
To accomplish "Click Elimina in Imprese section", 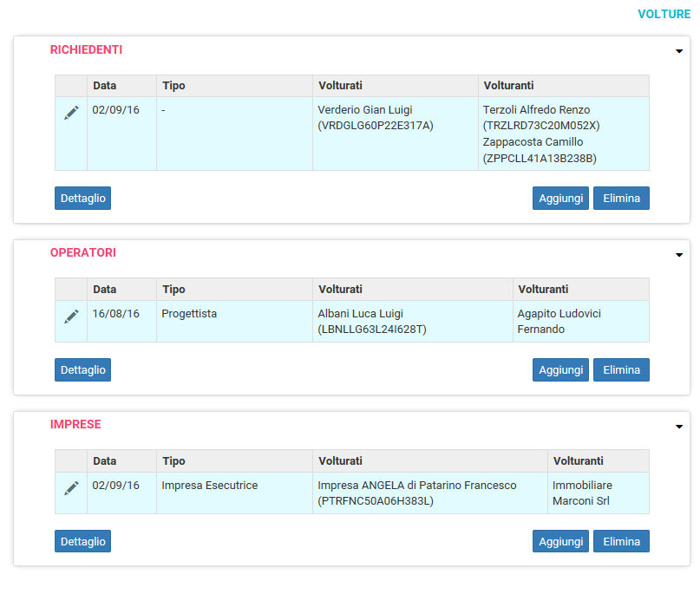I will 621,541.
